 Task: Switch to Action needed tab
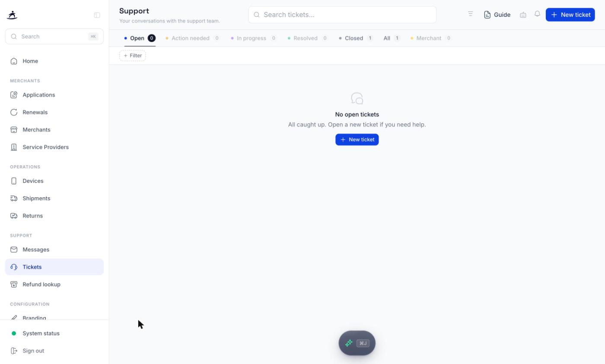(193, 38)
